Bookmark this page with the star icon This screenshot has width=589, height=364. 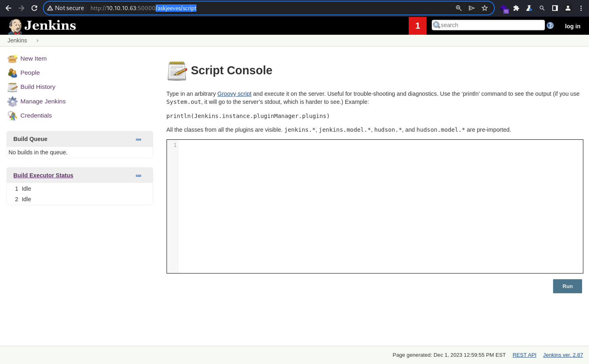(x=485, y=8)
